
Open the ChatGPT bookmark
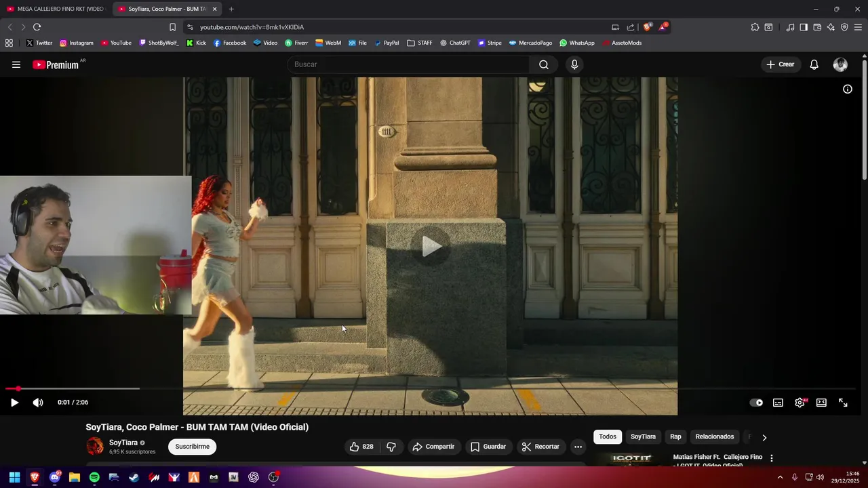coord(455,43)
